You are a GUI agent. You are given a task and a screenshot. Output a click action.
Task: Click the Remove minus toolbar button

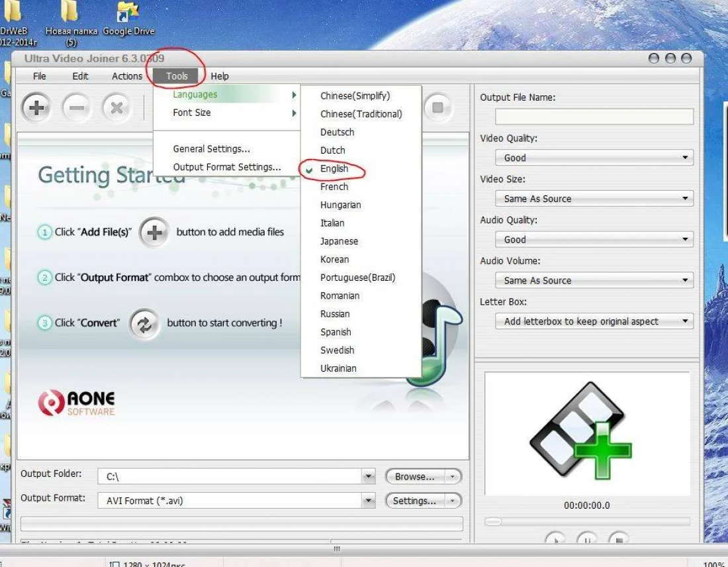pyautogui.click(x=77, y=108)
